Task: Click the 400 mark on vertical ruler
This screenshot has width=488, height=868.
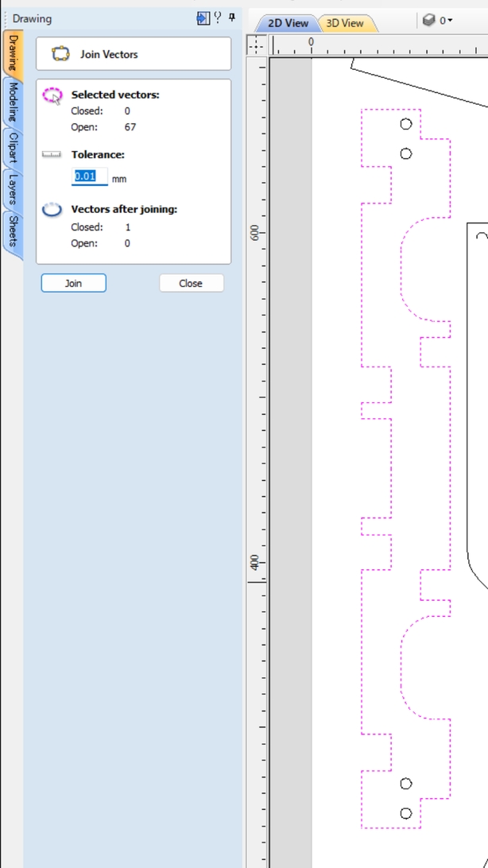Action: pos(255,563)
